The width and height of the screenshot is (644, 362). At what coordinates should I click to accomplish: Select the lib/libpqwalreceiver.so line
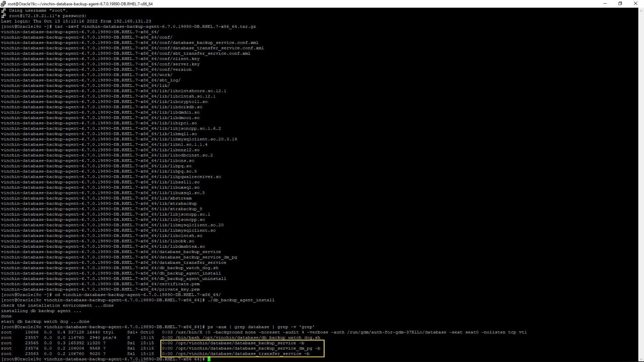(111, 177)
